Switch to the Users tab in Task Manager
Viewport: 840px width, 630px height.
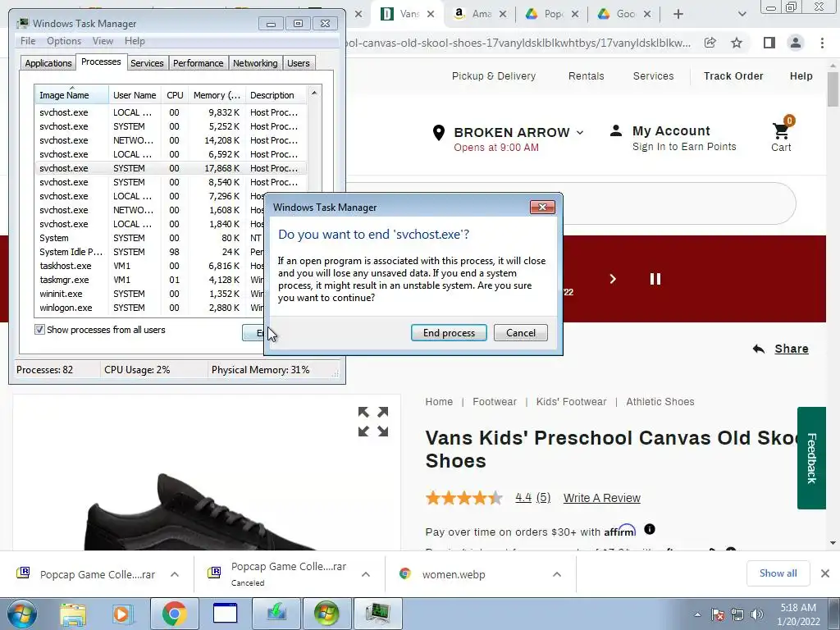pos(299,63)
